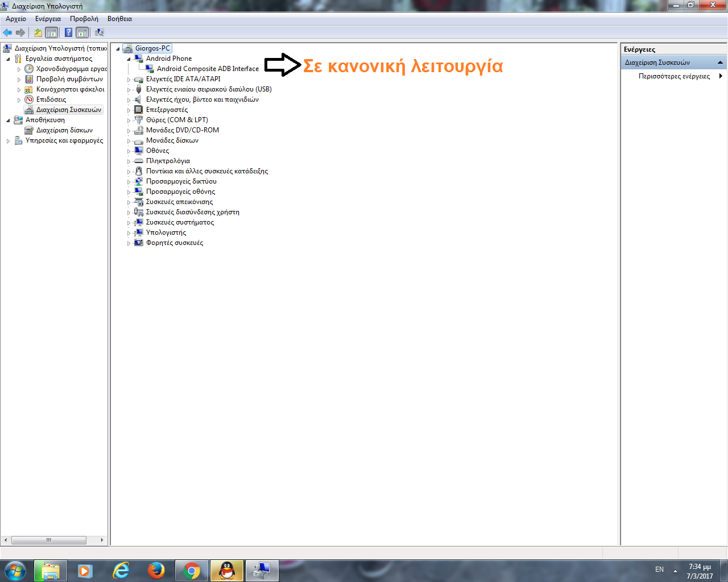Toggle the Show/Hide Console Tree toolbar button

pyautogui.click(x=52, y=33)
